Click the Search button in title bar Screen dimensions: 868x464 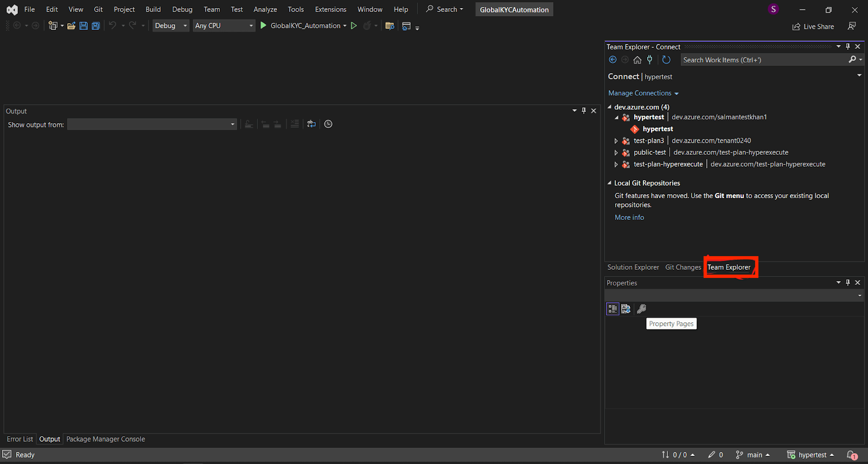pos(445,9)
